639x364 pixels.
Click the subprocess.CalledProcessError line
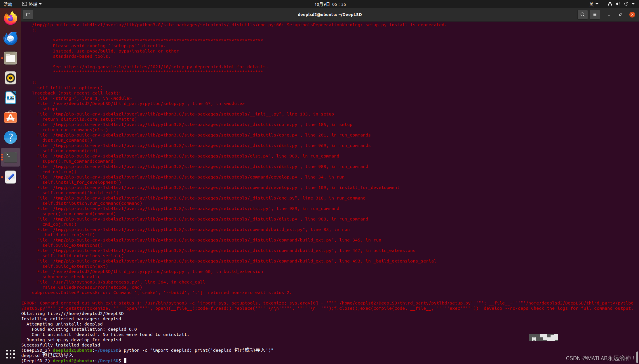tap(162, 293)
